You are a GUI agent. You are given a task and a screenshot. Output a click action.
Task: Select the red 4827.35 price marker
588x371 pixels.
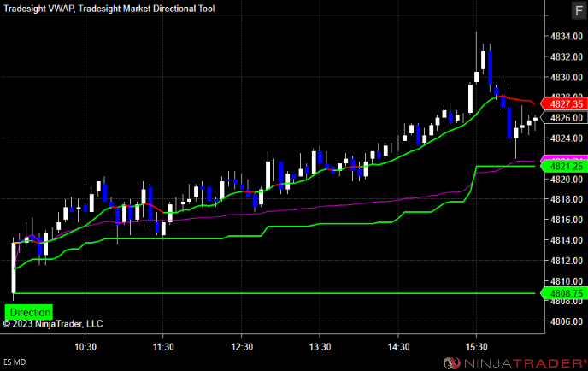coord(563,104)
